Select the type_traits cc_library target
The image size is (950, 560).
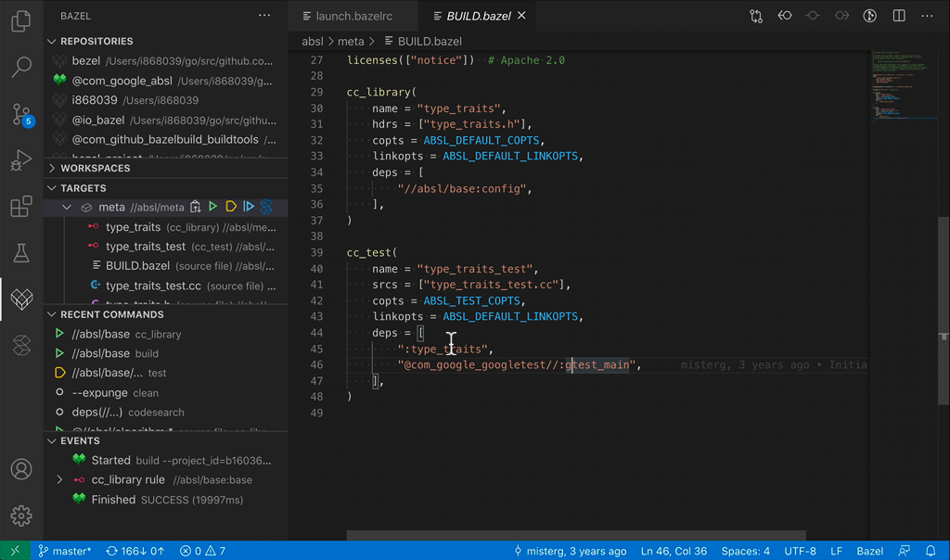[165, 227]
